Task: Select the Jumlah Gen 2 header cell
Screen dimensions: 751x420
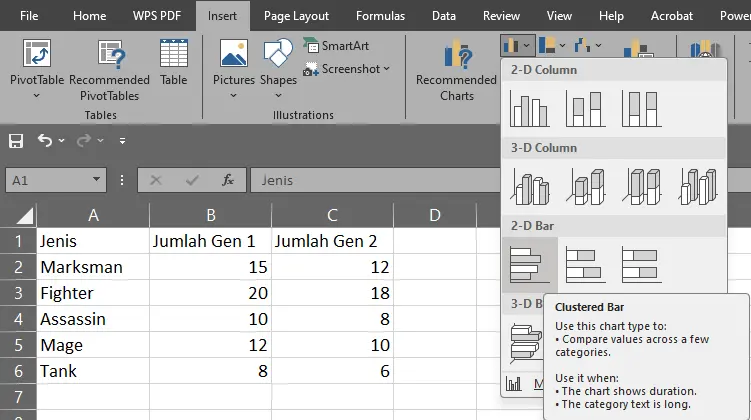Action: 332,241
